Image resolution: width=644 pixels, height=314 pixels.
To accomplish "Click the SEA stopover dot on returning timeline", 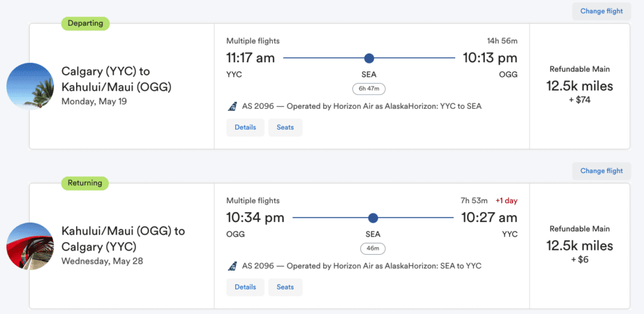I will tap(373, 218).
